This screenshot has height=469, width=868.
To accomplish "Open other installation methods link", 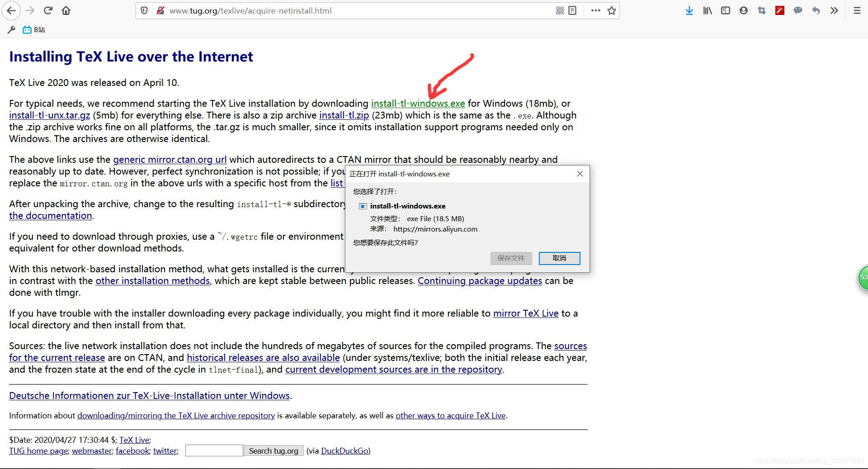I will point(152,281).
